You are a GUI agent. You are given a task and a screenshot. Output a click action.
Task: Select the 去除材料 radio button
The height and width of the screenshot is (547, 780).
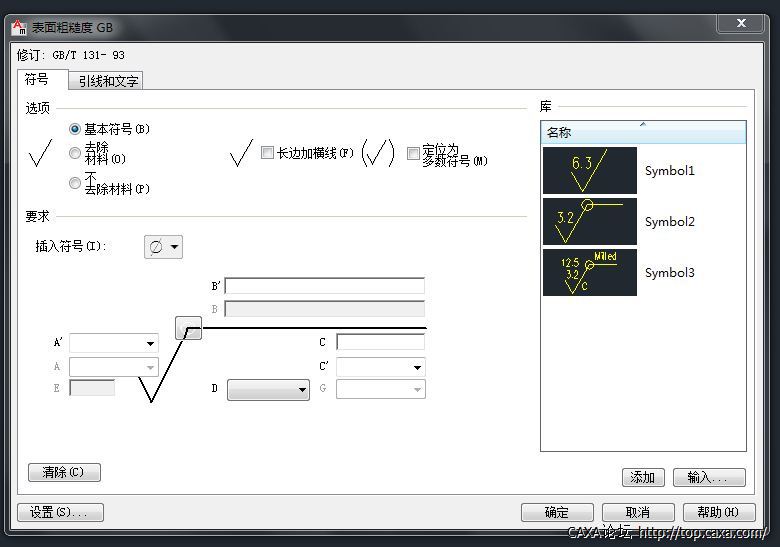[x=75, y=153]
